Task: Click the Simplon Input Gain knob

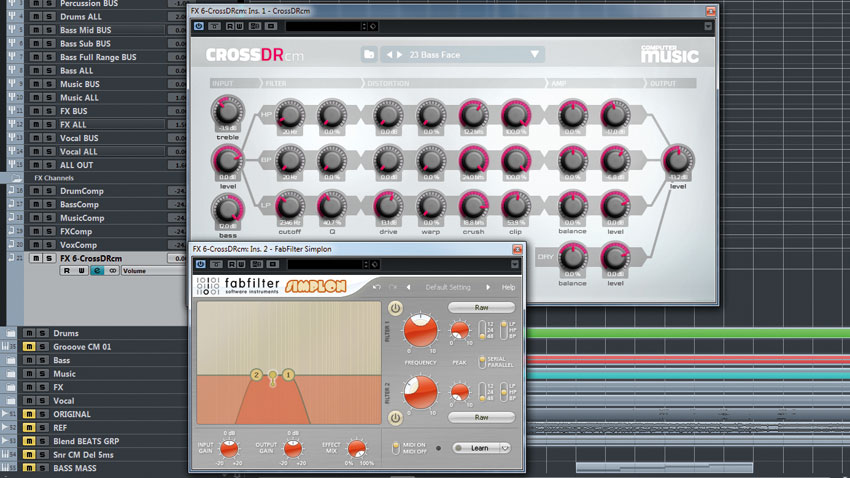Action: tap(229, 449)
